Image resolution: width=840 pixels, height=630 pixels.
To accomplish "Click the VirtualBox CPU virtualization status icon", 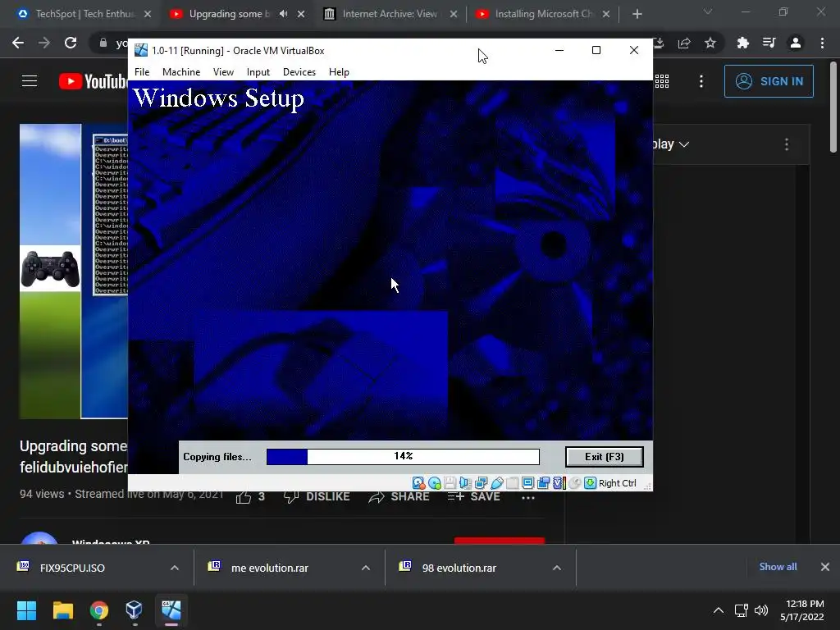I will pos(559,483).
